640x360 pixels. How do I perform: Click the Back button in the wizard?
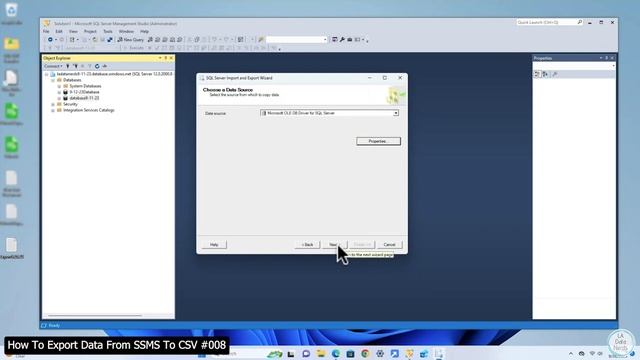click(307, 244)
